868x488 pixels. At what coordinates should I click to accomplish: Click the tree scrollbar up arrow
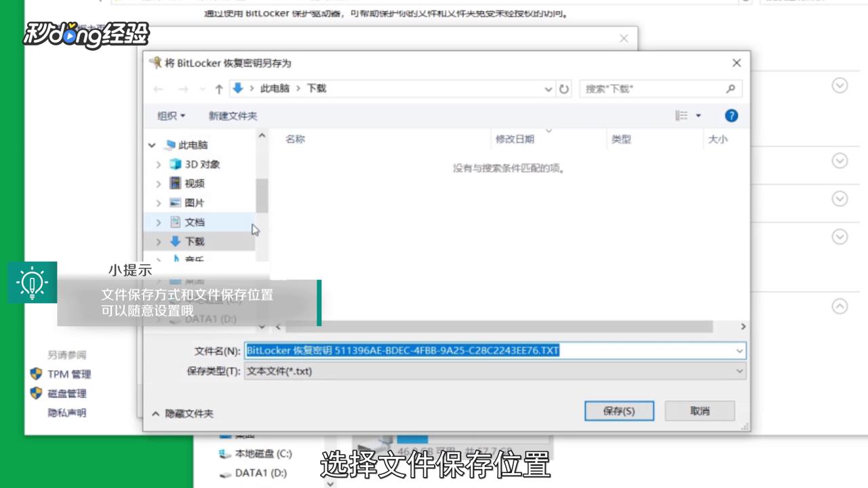coord(262,136)
